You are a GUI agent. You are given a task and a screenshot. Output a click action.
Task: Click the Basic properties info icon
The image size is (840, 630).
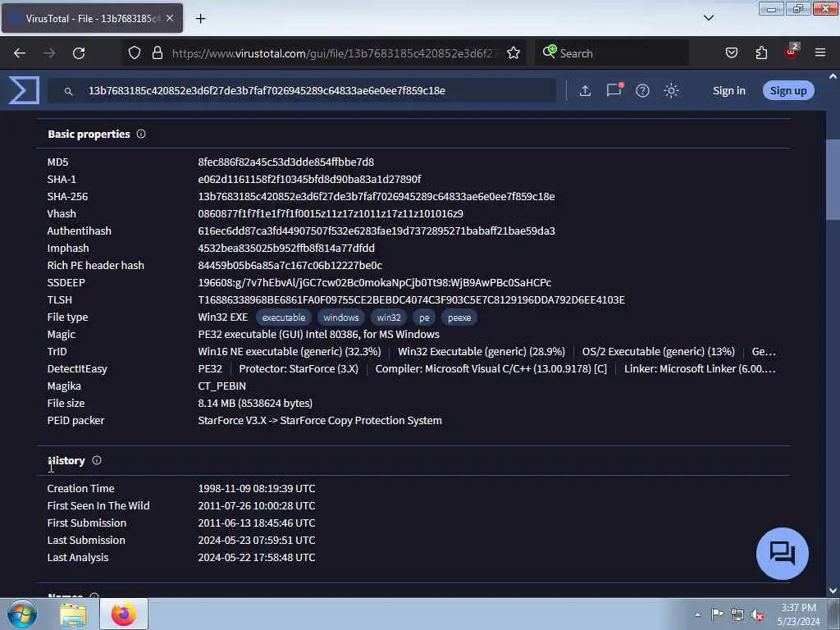[x=141, y=134]
